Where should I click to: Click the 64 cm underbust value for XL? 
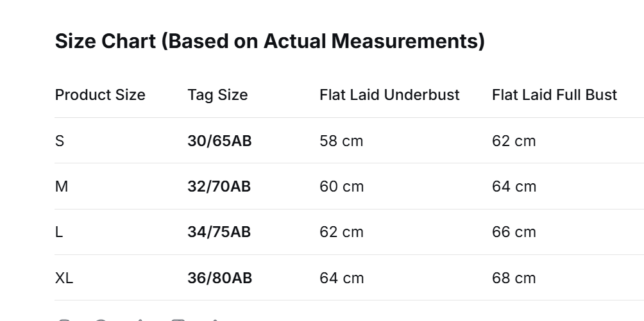pos(341,278)
